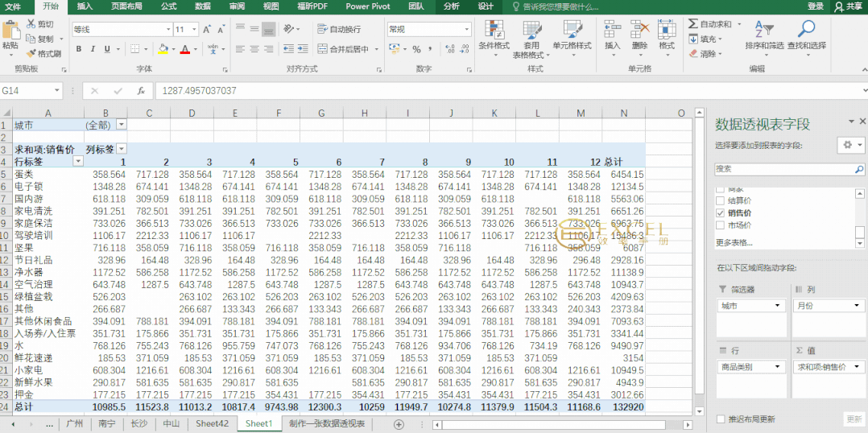The image size is (868, 433).
Task: Open the 公式 ribbon tab
Action: coord(169,6)
